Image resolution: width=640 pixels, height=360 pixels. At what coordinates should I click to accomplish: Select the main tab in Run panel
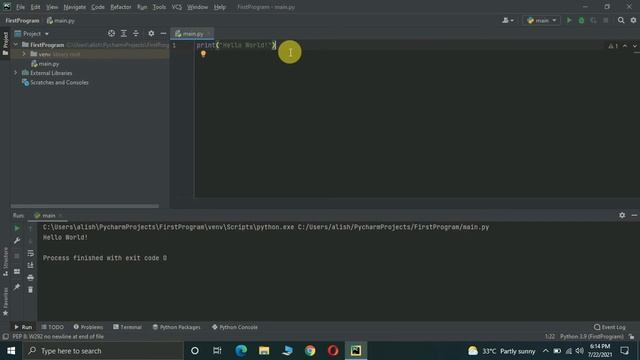pos(48,216)
